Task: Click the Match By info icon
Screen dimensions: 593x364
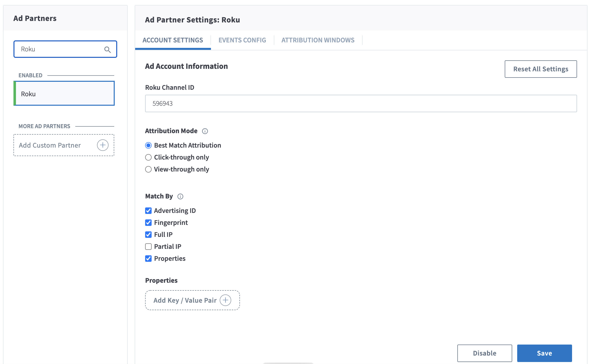Action: pyautogui.click(x=180, y=196)
